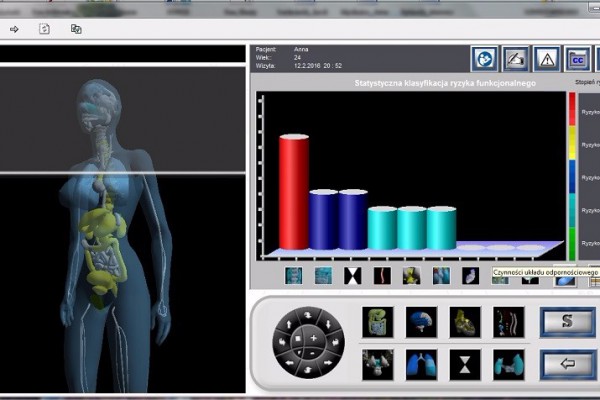Choose the hourglass icon in the lower organ grid
The height and width of the screenshot is (400, 600).
point(464,363)
